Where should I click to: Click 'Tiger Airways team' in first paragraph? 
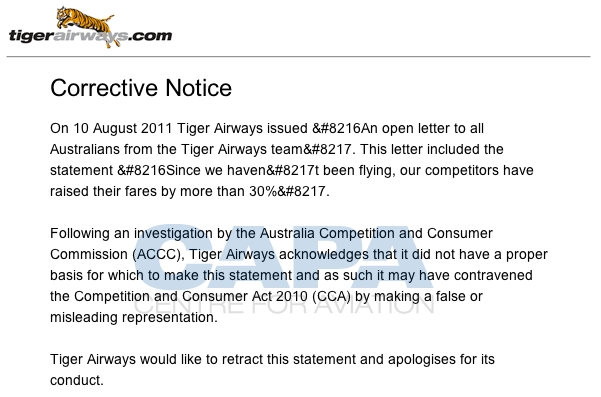click(x=241, y=149)
